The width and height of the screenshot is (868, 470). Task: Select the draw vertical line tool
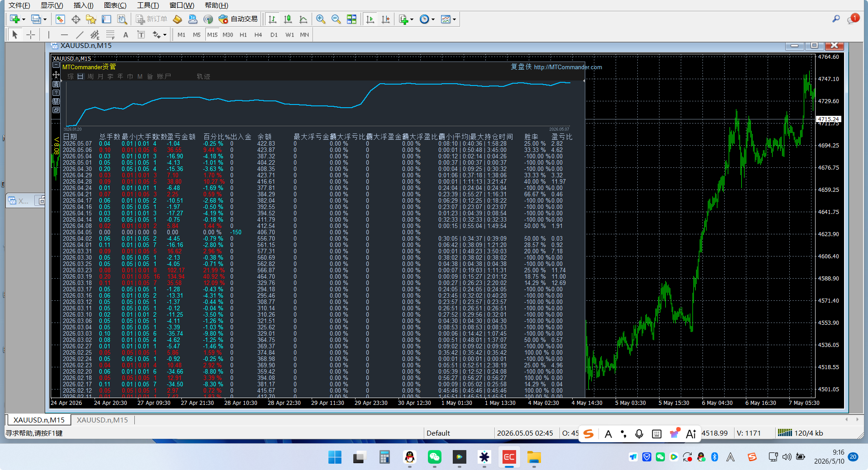49,35
